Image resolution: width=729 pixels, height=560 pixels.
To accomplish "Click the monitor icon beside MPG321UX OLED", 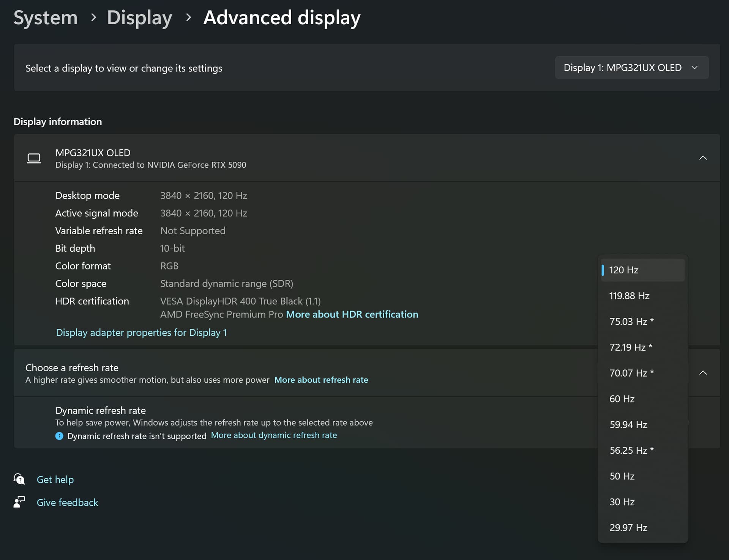I will pos(34,158).
